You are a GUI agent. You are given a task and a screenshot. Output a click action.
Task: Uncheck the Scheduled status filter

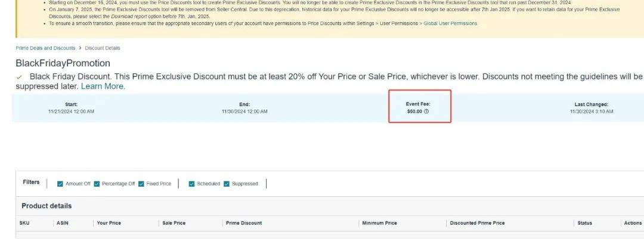coord(192,184)
